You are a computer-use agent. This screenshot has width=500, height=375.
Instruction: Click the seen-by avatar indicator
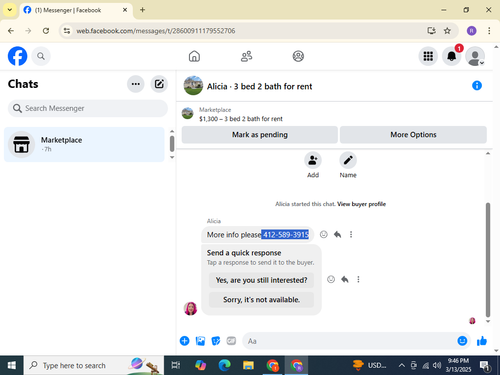pos(472,321)
